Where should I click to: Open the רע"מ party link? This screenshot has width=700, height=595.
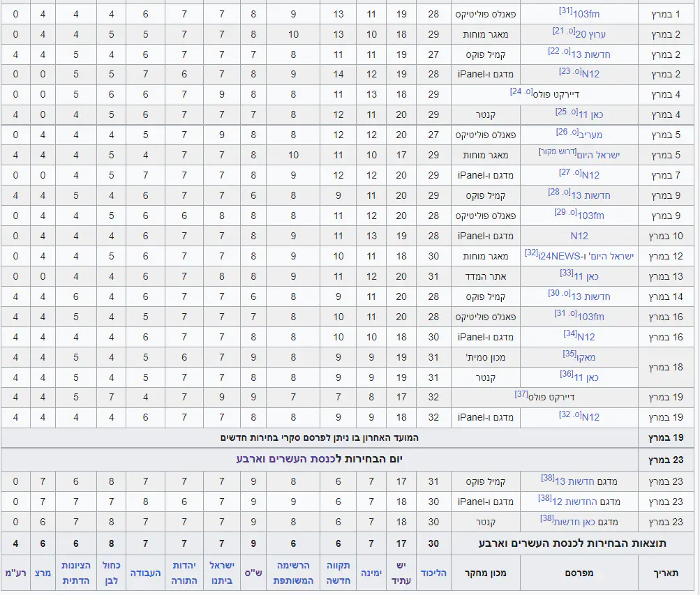tap(15, 573)
